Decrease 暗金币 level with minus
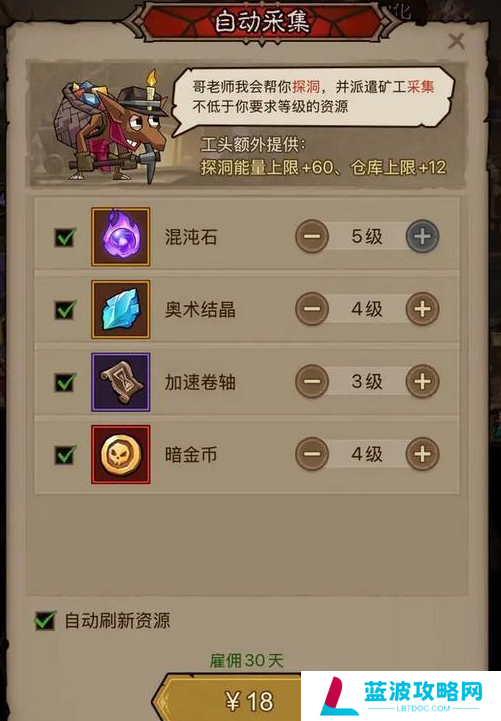Screen dimensions: 501x721 (x=312, y=454)
